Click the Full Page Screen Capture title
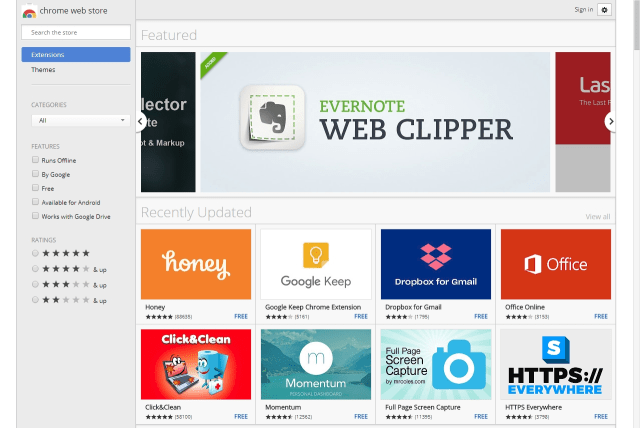This screenshot has width=640, height=428. click(x=423, y=407)
